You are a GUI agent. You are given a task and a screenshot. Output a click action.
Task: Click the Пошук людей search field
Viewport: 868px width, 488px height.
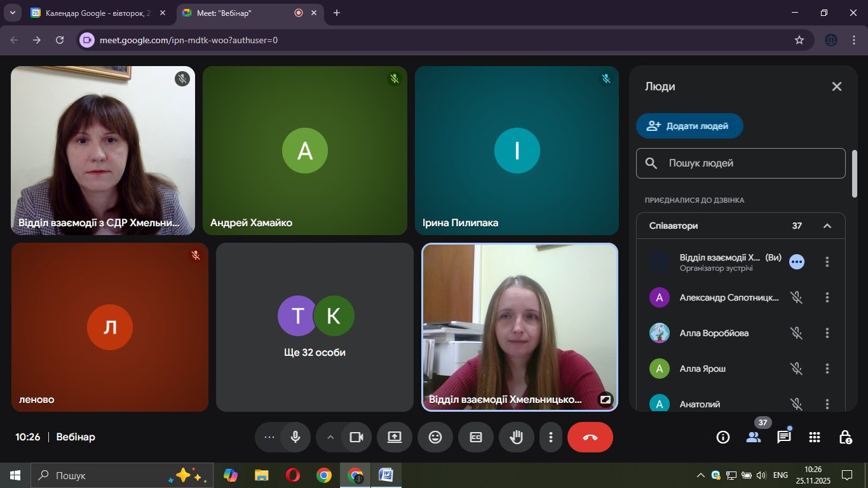750,163
